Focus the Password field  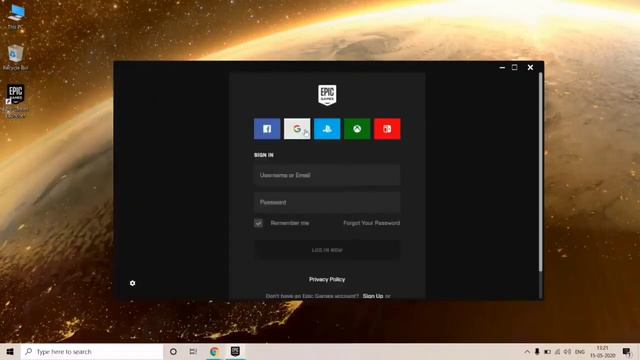[327, 202]
